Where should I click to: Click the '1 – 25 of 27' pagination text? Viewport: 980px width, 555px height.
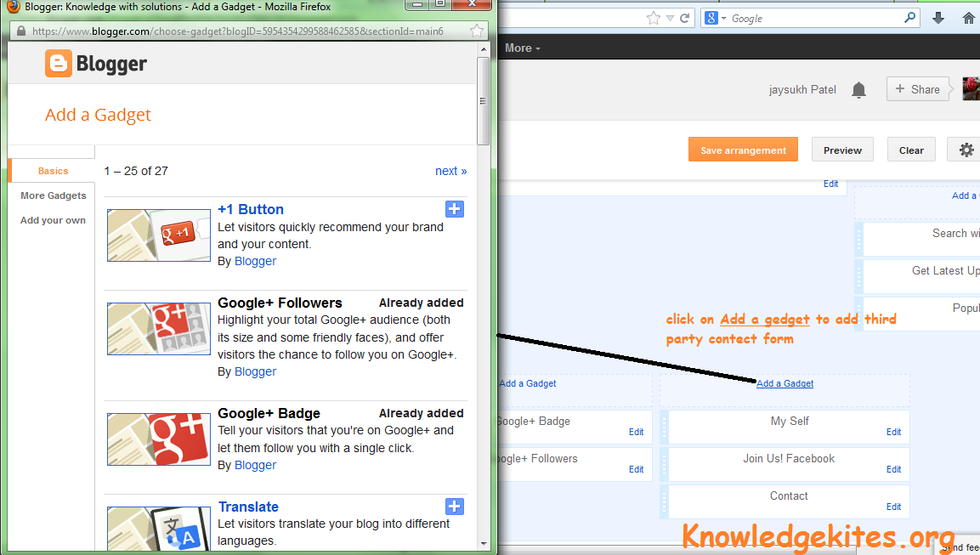[x=136, y=171]
